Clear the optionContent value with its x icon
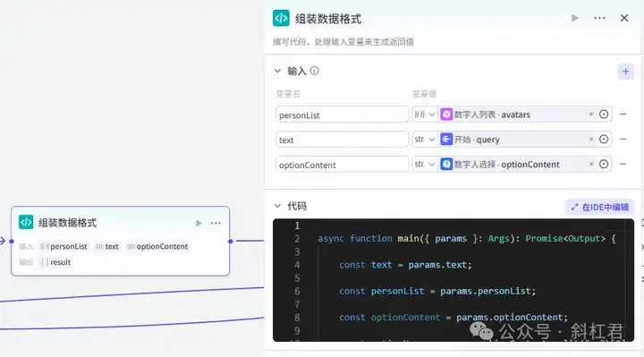The height and width of the screenshot is (357, 644). pos(591,164)
